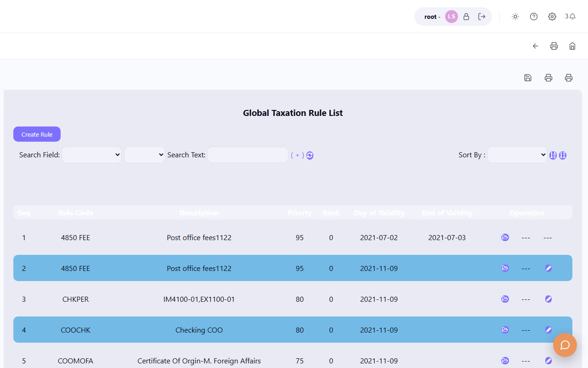Click the refresh icon beside the ( + ) link
The width and height of the screenshot is (588, 368).
tap(310, 155)
